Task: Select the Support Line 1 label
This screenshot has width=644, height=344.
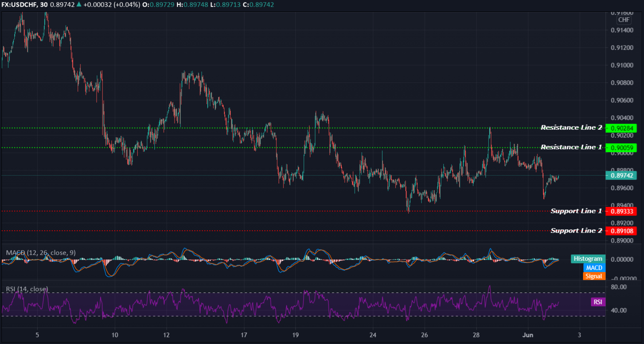Action: (576, 211)
